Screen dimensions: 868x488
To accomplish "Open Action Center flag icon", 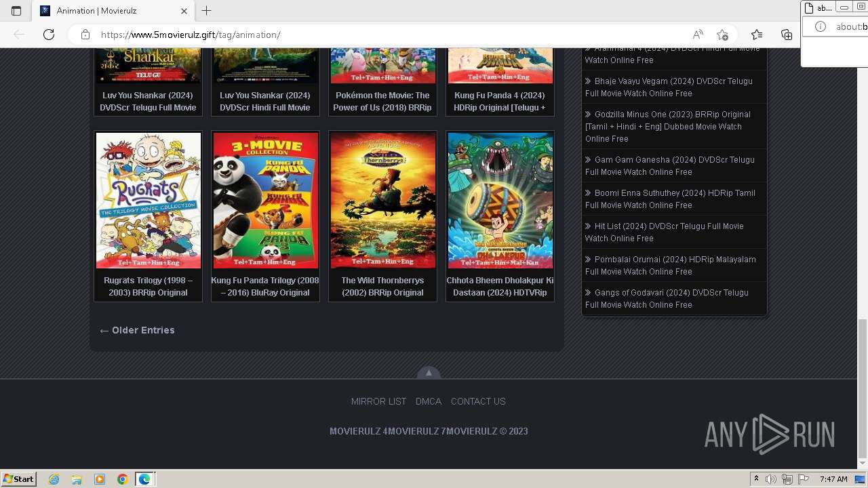I will [804, 479].
